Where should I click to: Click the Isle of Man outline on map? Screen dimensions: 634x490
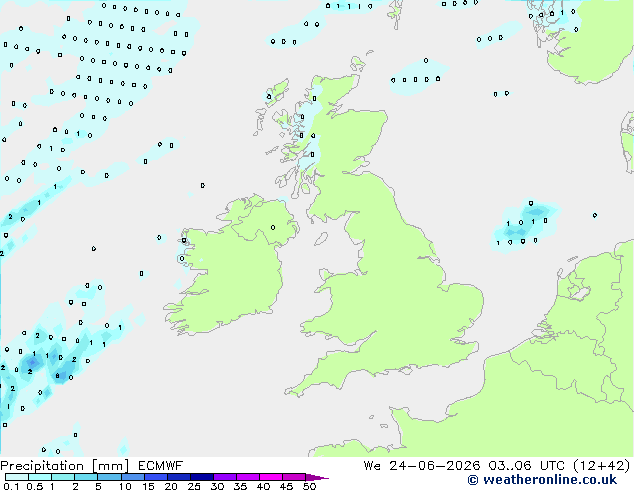tap(321, 239)
